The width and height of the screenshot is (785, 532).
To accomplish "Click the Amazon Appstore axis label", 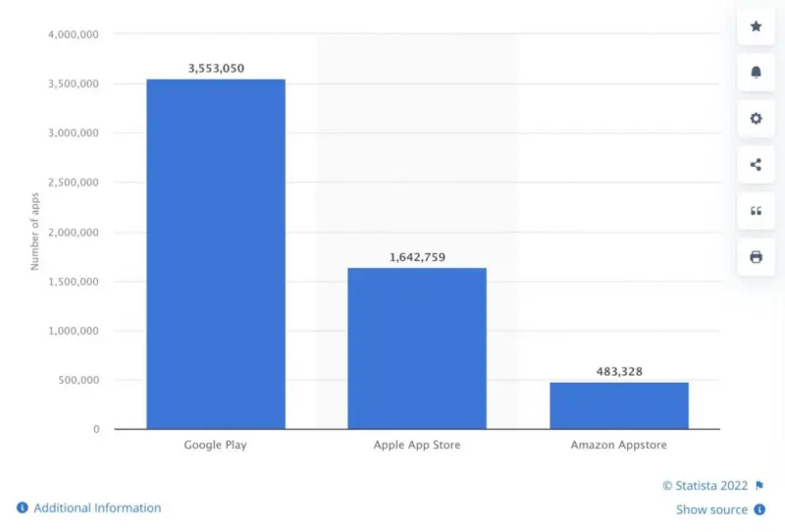I will coord(618,445).
